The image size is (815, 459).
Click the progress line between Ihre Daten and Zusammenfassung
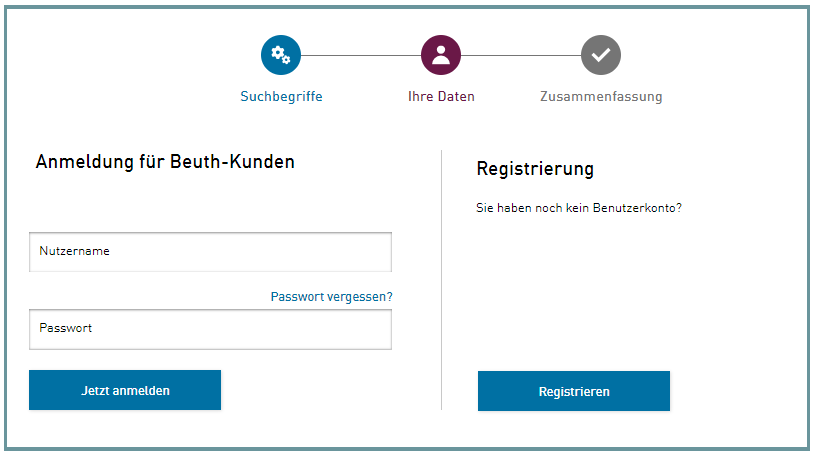pos(521,55)
